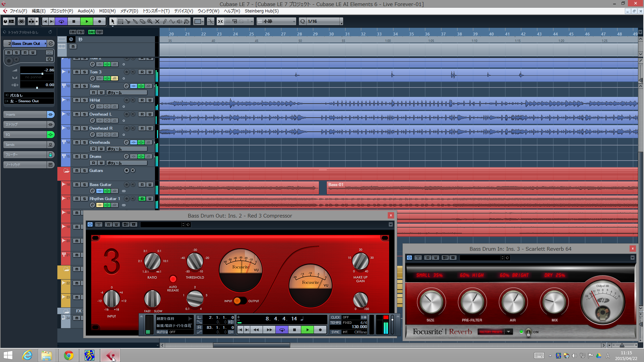The width and height of the screenshot is (644, 362).
Task: Toggle monitor on Tom 3 track
Action: click(x=133, y=72)
